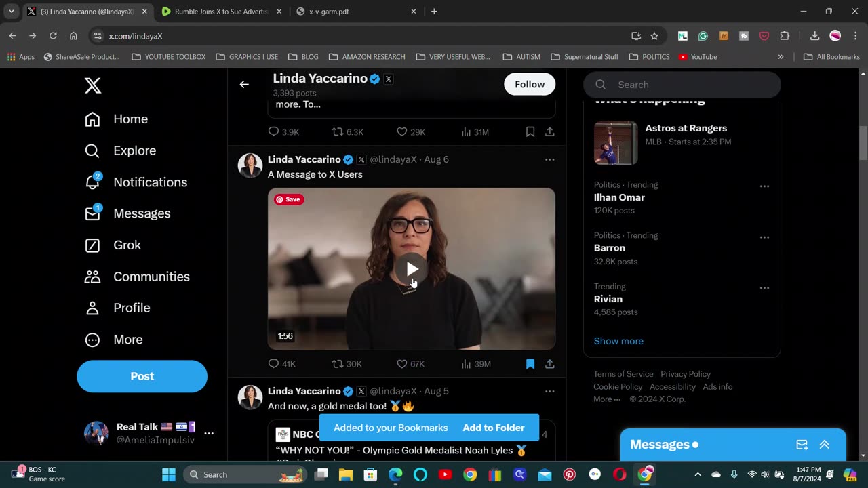View analytics of Aug 6 post (39M)
The image size is (868, 488).
[475, 364]
